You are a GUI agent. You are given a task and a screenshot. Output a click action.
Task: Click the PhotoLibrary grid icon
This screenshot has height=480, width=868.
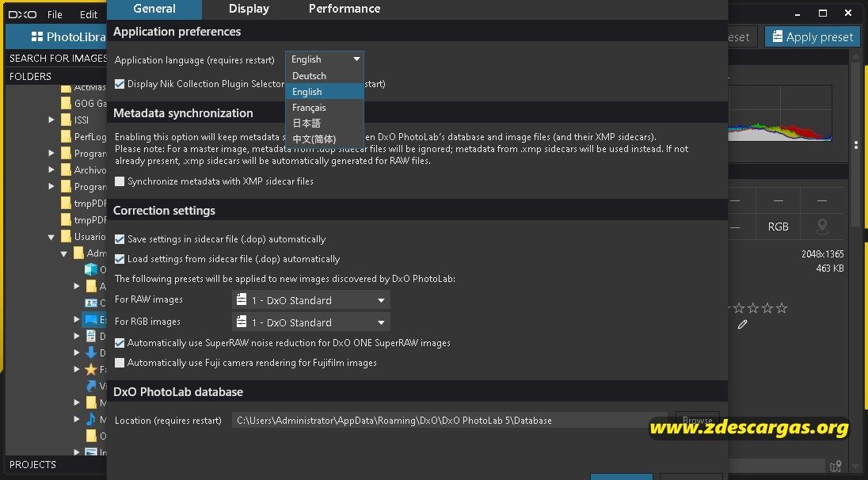37,37
